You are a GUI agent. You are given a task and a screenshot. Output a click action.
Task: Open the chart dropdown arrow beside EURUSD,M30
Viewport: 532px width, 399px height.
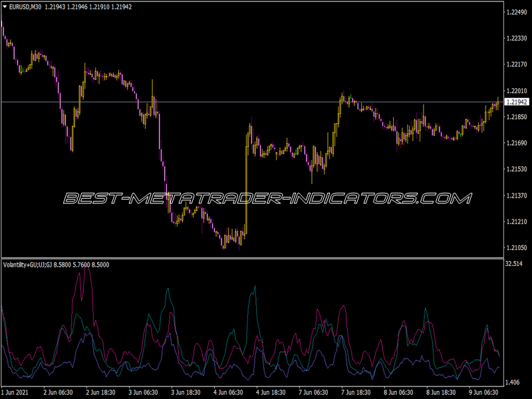pos(5,7)
